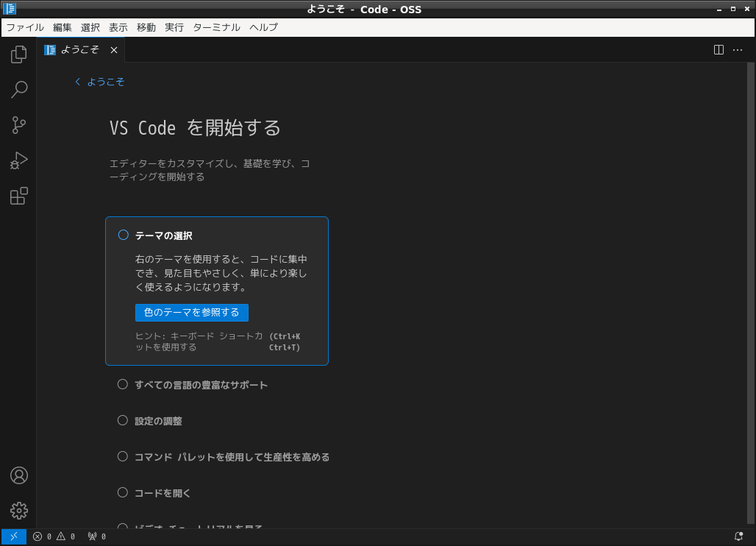Viewport: 756px width, 546px height.
Task: Mark すべての言語の豊富なサポート step circle
Action: (x=123, y=384)
